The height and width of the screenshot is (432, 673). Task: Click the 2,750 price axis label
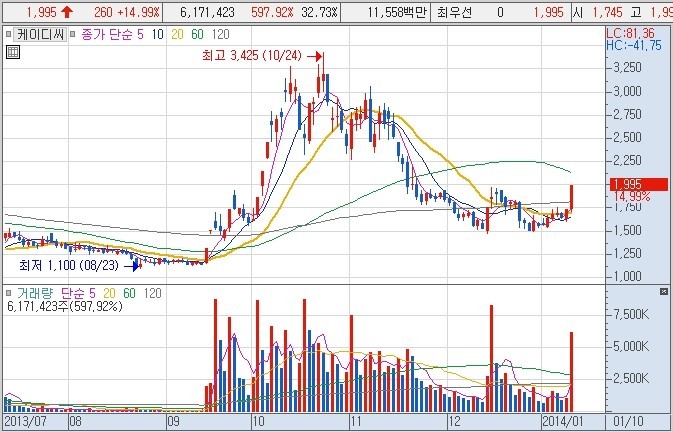click(628, 114)
